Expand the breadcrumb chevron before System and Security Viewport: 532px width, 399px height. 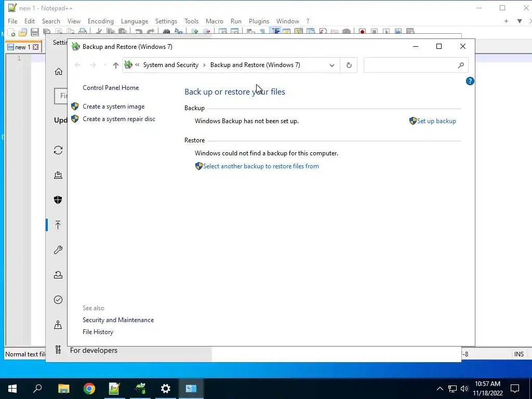[x=137, y=65]
